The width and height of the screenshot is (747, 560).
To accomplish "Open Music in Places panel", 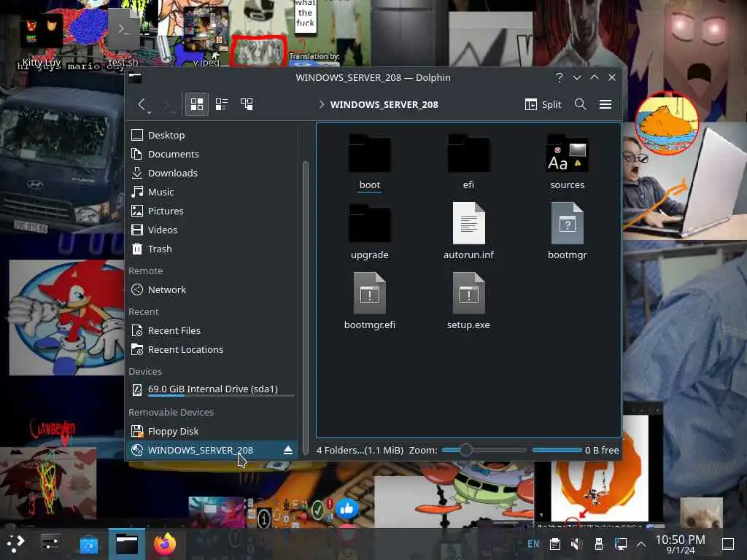I will coord(212,192).
